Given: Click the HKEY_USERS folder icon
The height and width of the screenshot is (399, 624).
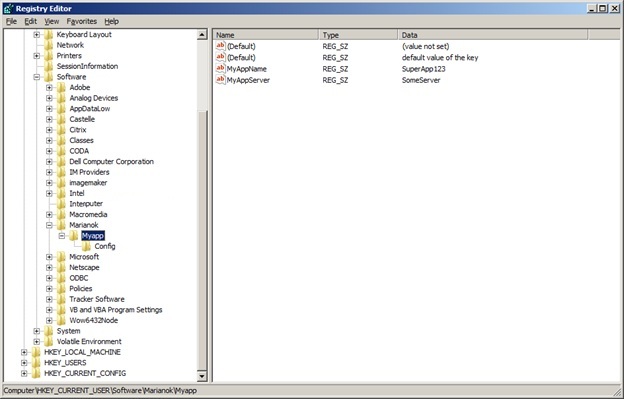Looking at the screenshot, I should click(x=36, y=363).
